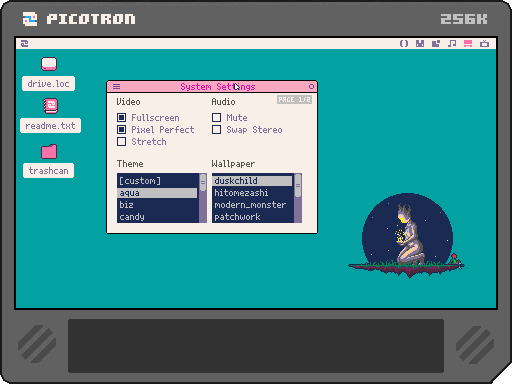Open the music/sfx editor workspace icon
512x384 pixels.
coord(452,43)
